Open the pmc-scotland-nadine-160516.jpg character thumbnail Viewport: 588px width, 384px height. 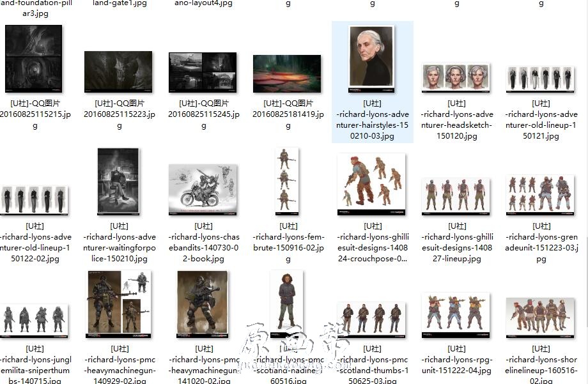287,304
